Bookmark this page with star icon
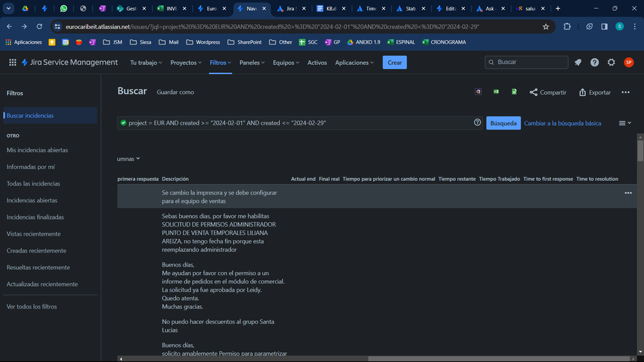This screenshot has height=362, width=644. coord(546,26)
